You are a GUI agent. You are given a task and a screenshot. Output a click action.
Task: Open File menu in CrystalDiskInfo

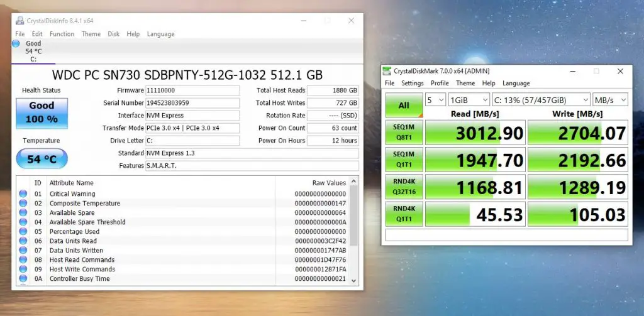pyautogui.click(x=19, y=34)
